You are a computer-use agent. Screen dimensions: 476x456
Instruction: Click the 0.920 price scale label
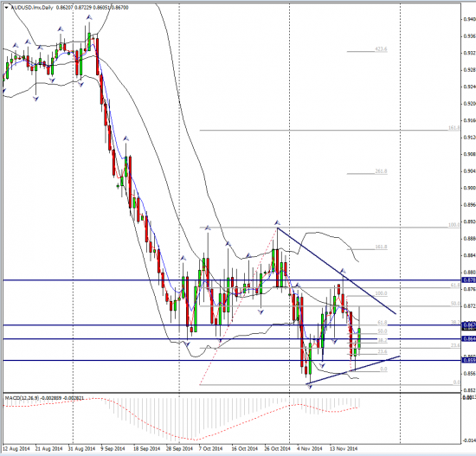[470, 104]
